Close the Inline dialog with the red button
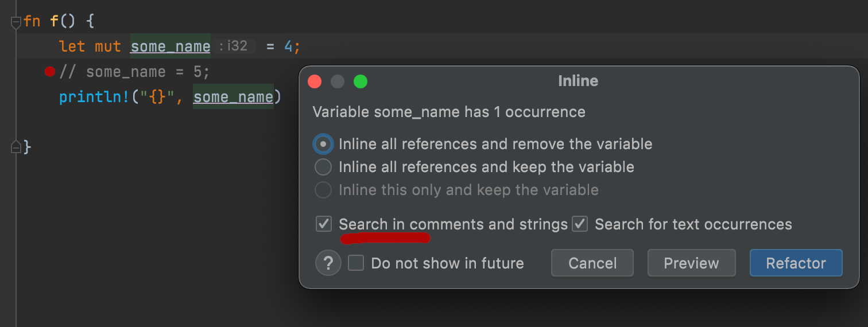Screen dimensions: 868x327 (315, 81)
